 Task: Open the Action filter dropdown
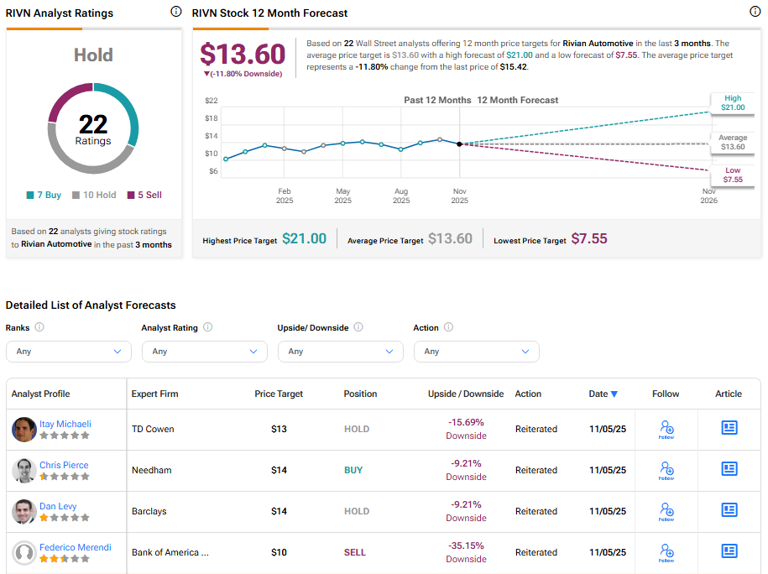coord(476,351)
